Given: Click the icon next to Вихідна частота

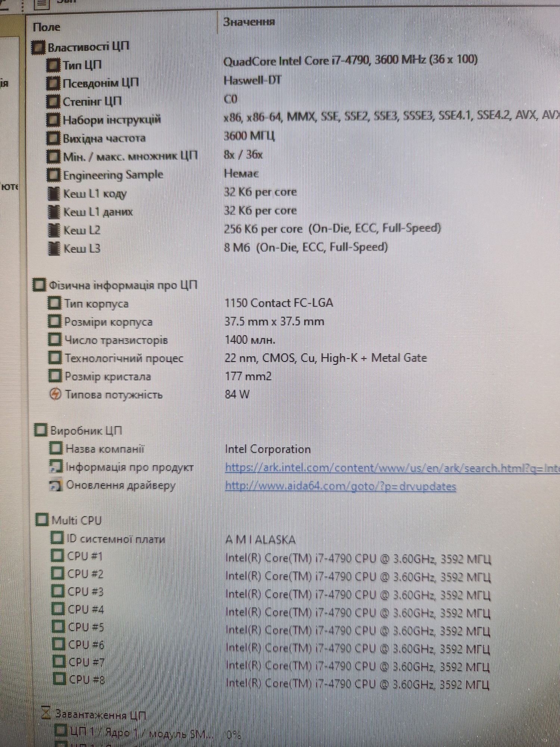Looking at the screenshot, I should [53, 138].
